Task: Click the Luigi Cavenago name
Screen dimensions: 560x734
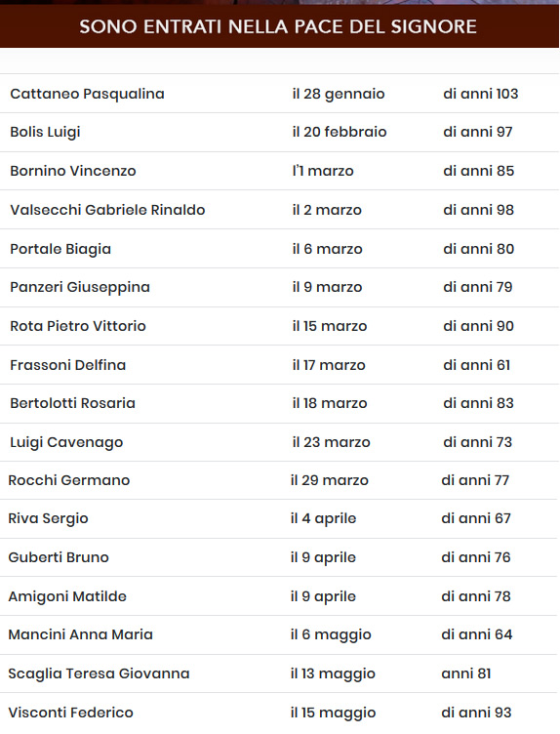Action: point(66,442)
